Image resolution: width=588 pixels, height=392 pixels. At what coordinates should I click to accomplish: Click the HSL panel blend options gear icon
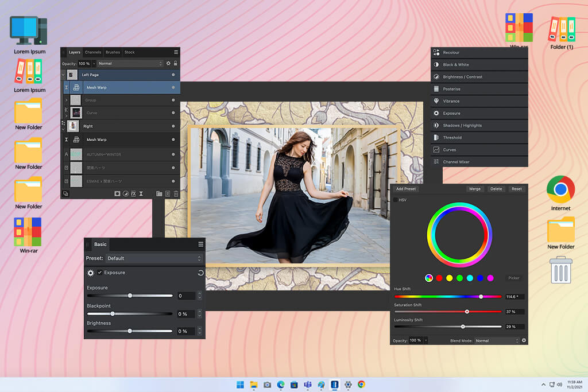pos(524,340)
